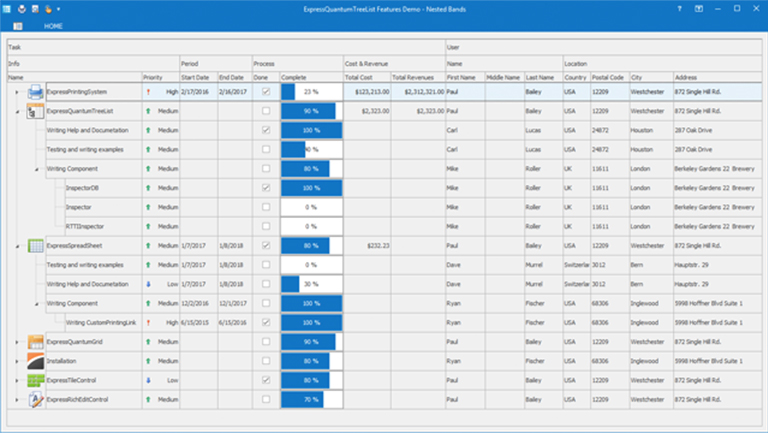Click the ExpressSpreadSheet grid icon
This screenshot has height=433, width=768.
[35, 245]
